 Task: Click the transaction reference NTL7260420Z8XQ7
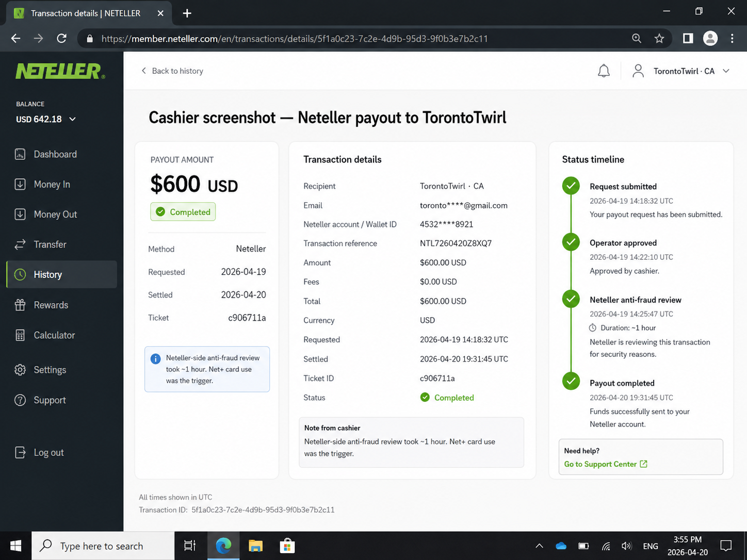(456, 243)
